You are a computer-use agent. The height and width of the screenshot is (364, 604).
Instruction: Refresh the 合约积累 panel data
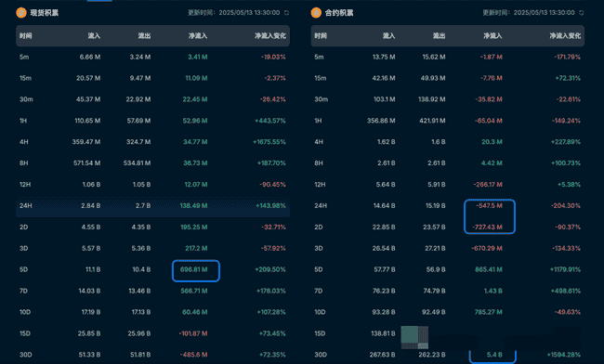click(582, 13)
